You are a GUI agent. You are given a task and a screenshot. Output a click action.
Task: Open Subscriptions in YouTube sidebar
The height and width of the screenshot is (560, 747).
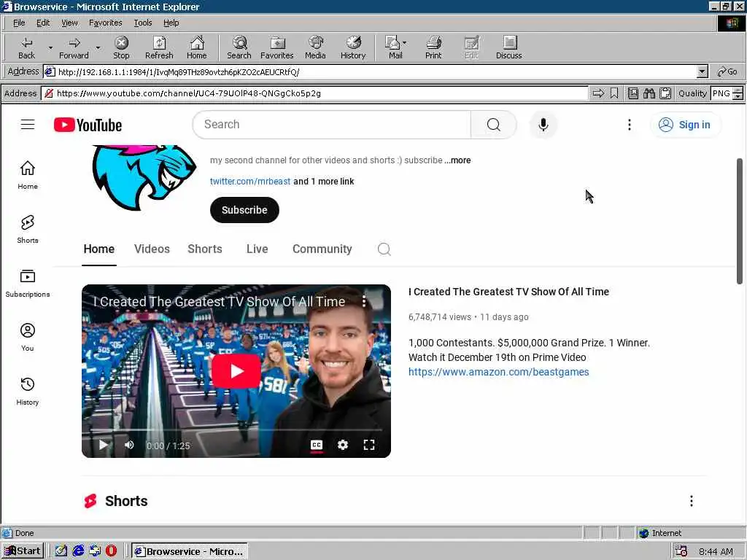tap(28, 284)
